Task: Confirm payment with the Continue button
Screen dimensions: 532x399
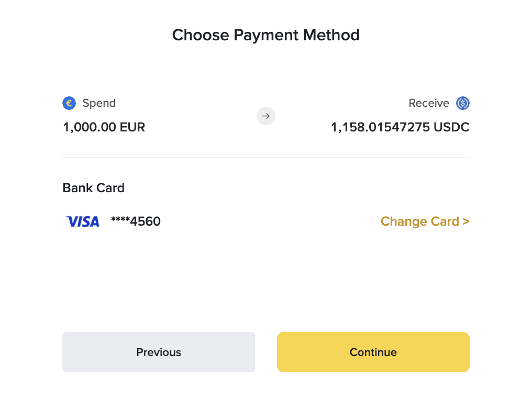Action: [x=373, y=352]
